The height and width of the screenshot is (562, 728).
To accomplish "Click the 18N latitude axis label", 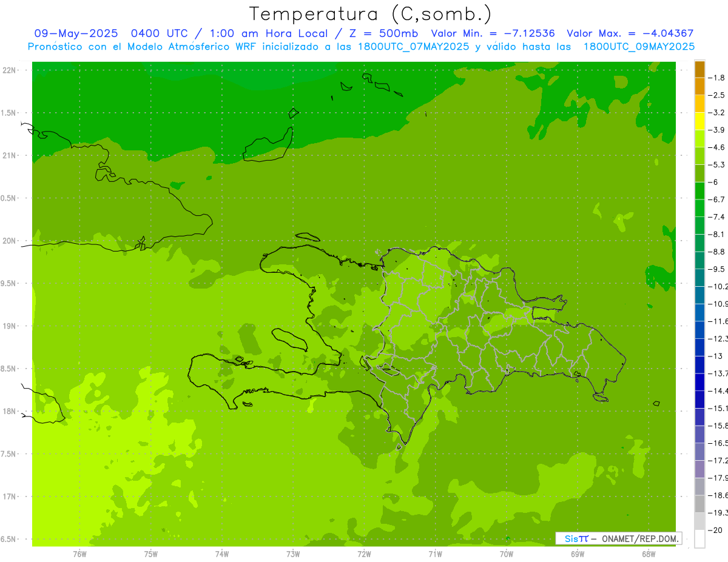I will click(x=9, y=412).
